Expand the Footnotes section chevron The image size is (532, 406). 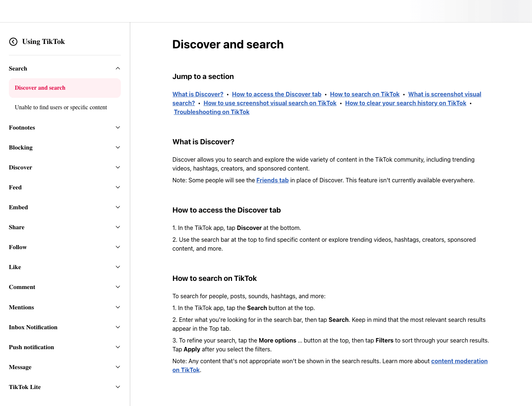coord(118,127)
